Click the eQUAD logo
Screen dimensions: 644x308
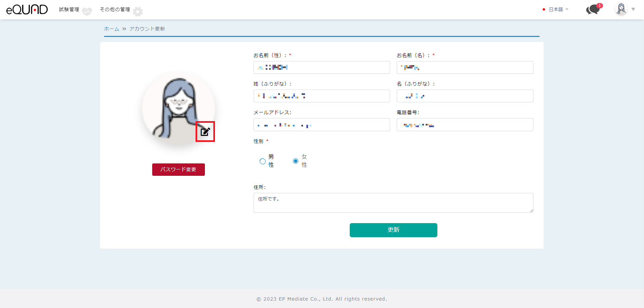click(27, 9)
